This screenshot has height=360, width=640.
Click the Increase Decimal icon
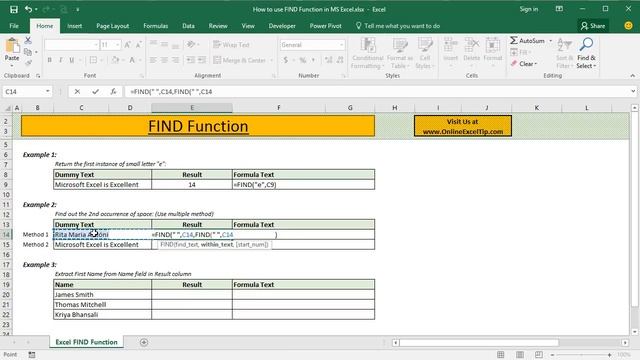point(329,60)
